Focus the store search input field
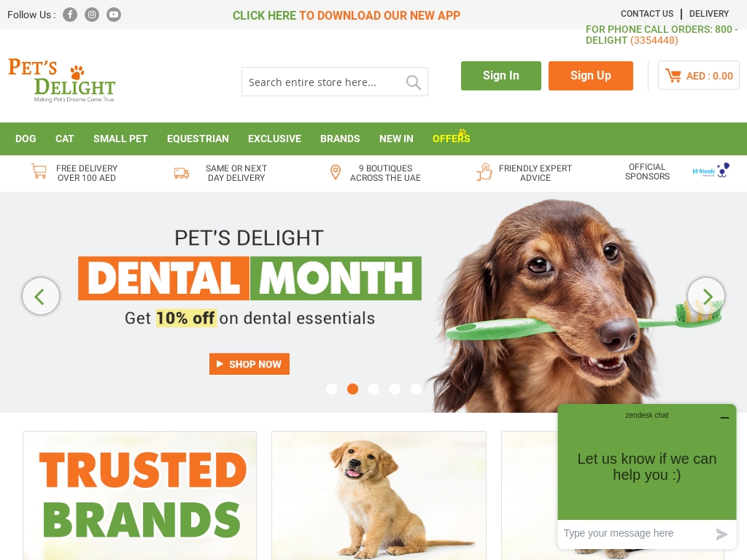The image size is (747, 560). click(324, 82)
